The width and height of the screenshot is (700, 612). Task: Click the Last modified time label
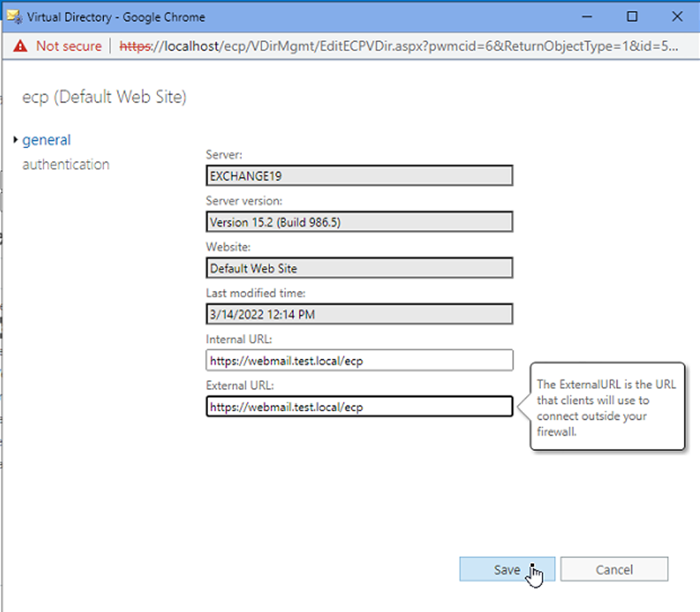tap(255, 293)
